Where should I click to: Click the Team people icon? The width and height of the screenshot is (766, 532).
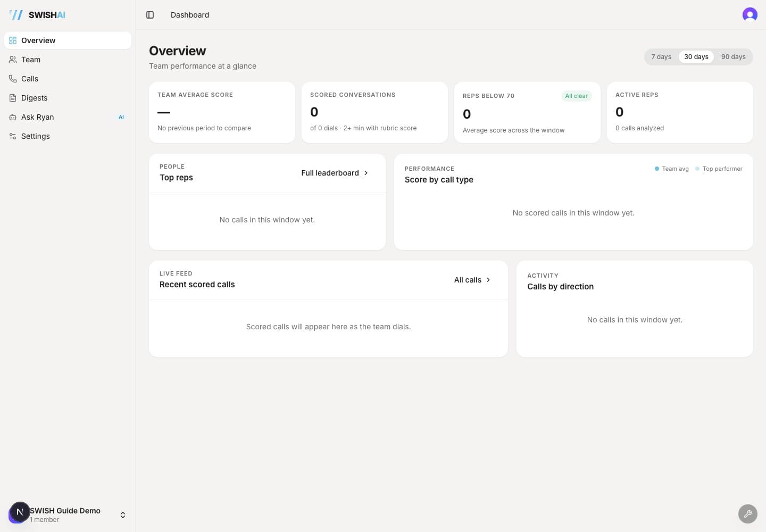[13, 60]
